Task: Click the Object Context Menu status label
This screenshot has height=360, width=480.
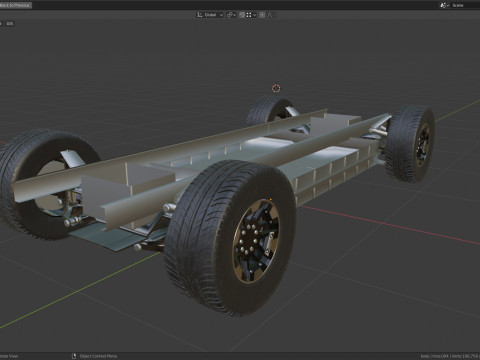Action: [98, 356]
